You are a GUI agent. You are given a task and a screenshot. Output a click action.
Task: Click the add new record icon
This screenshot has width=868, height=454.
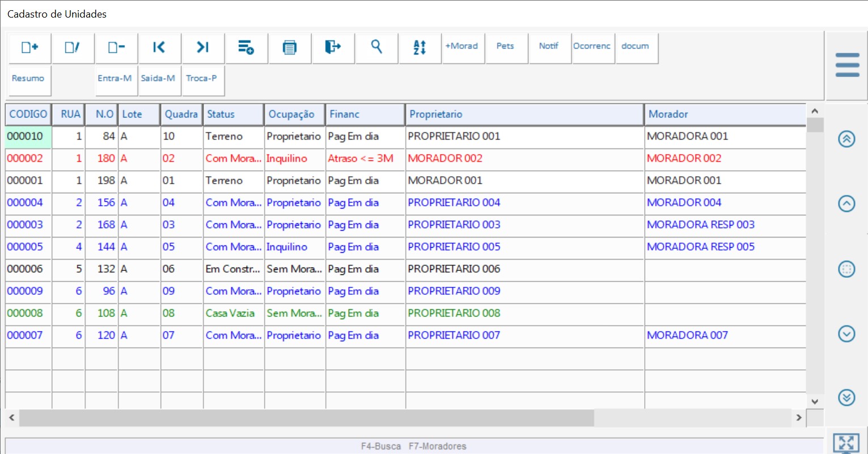point(29,48)
